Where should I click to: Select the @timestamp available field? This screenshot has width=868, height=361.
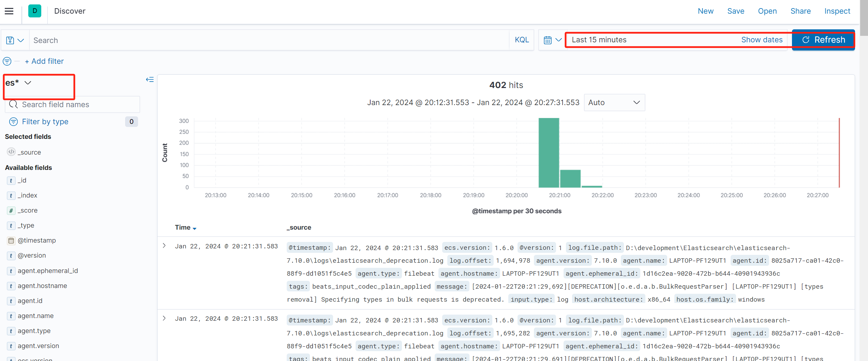(37, 241)
